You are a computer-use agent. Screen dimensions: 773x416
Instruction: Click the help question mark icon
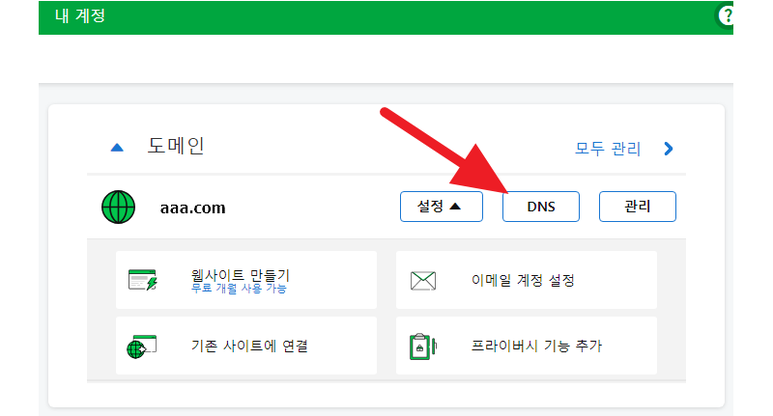click(x=726, y=16)
